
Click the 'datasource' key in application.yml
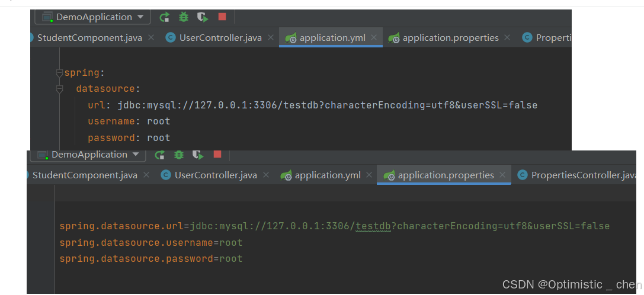[x=105, y=89]
